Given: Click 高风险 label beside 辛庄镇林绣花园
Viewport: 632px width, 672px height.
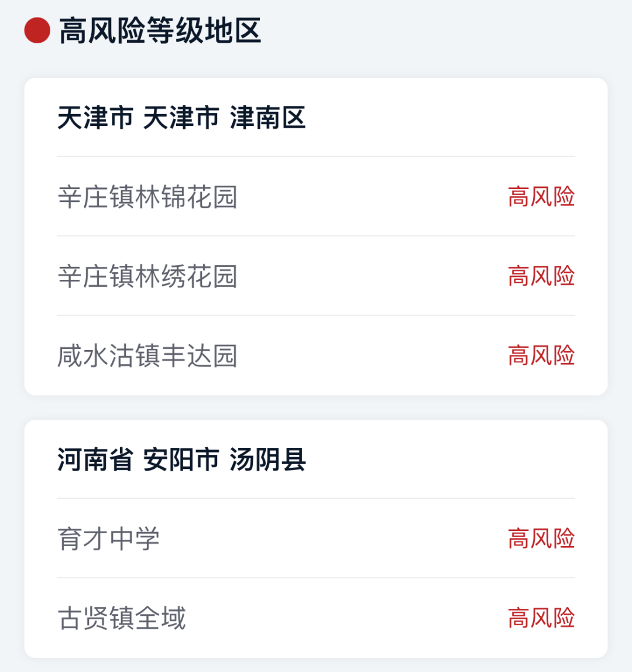Looking at the screenshot, I should tap(541, 276).
